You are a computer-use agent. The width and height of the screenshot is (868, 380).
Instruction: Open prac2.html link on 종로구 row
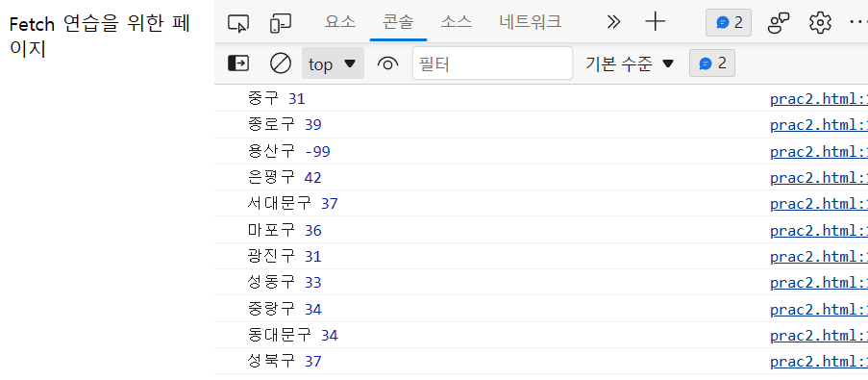[819, 125]
